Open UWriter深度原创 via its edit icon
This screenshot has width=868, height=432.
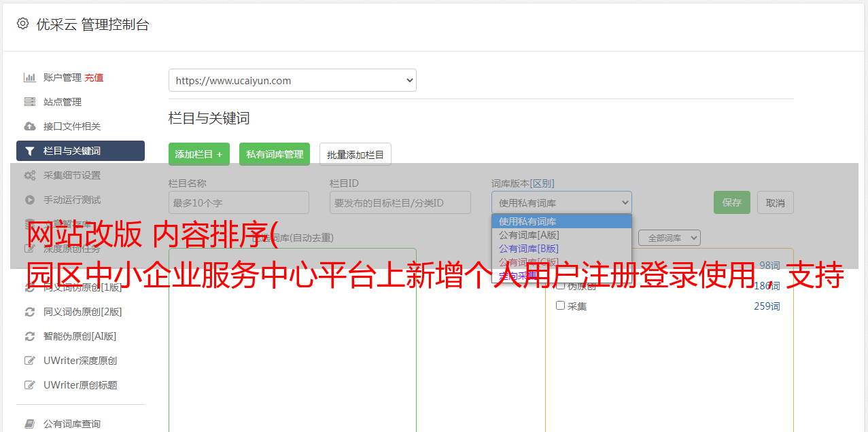tap(29, 361)
